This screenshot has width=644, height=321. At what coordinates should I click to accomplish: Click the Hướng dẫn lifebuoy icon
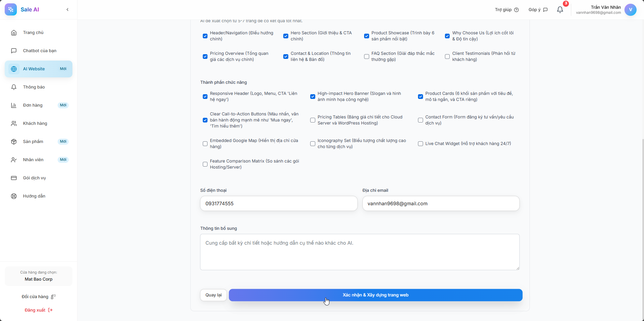14,196
